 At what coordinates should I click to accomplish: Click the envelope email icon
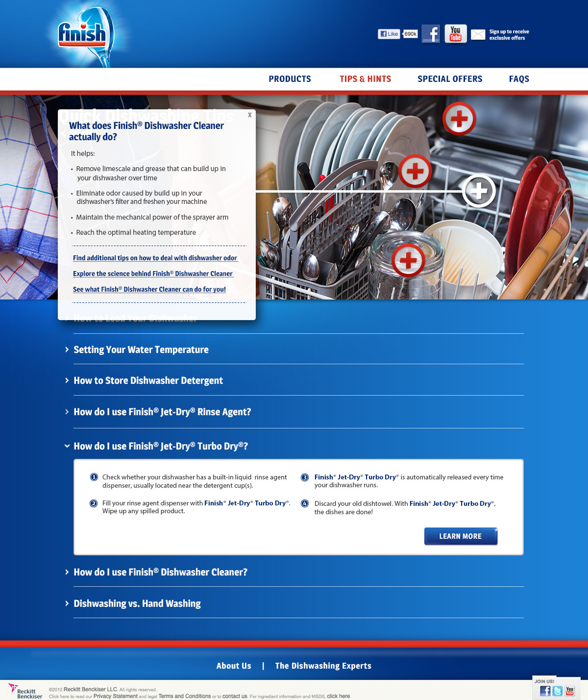click(478, 34)
